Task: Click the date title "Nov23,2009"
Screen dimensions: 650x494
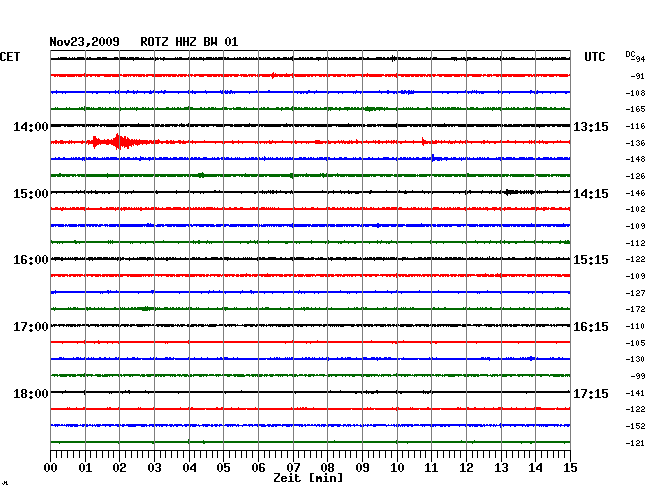Action: pos(84,42)
